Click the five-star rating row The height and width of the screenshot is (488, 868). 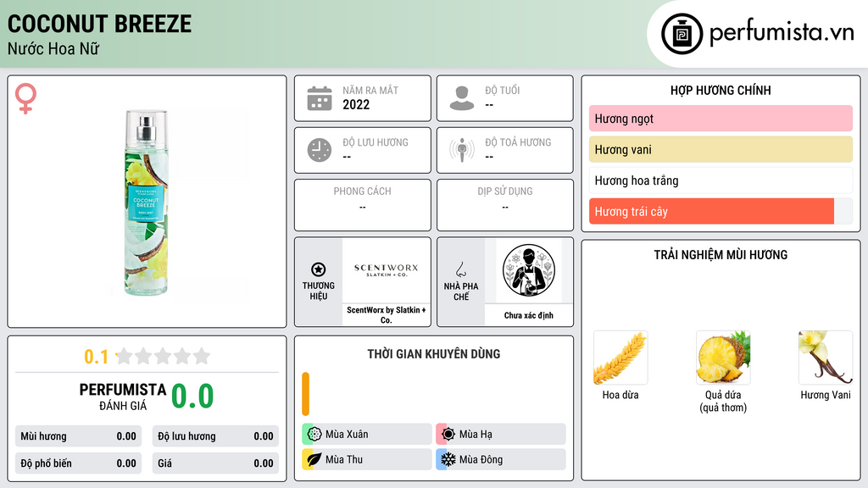click(164, 356)
